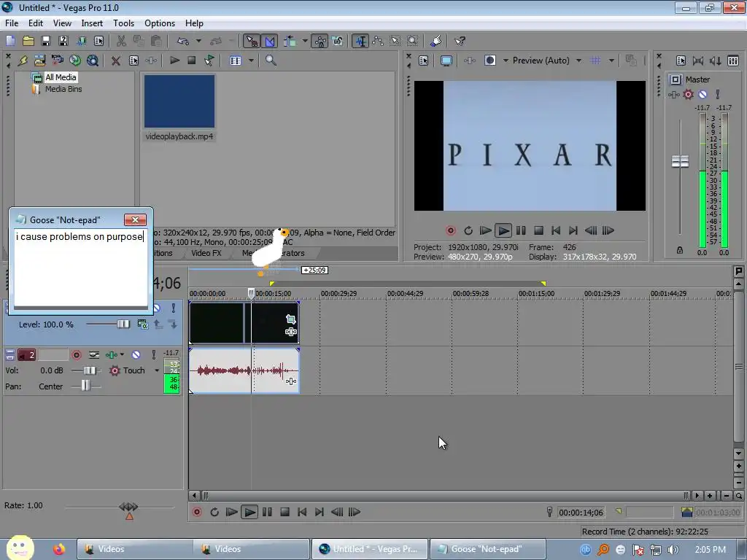
Task: Toggle Enable Snapping toolbar button
Action: (x=252, y=41)
